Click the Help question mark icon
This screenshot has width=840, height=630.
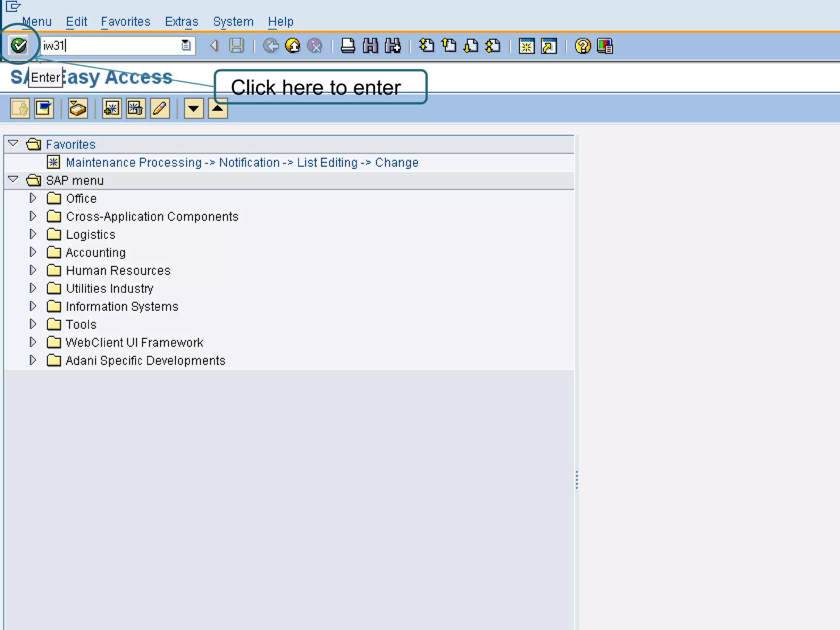pos(582,46)
